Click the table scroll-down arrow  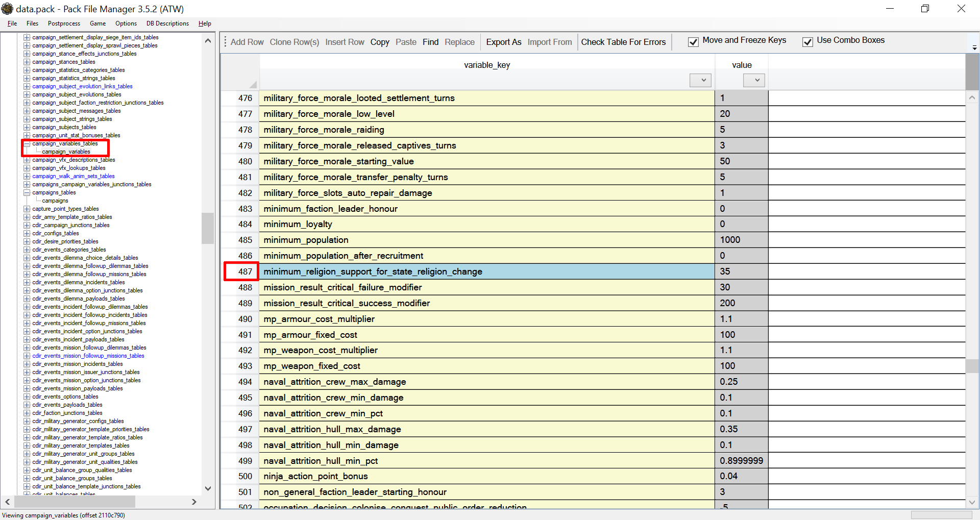click(972, 502)
